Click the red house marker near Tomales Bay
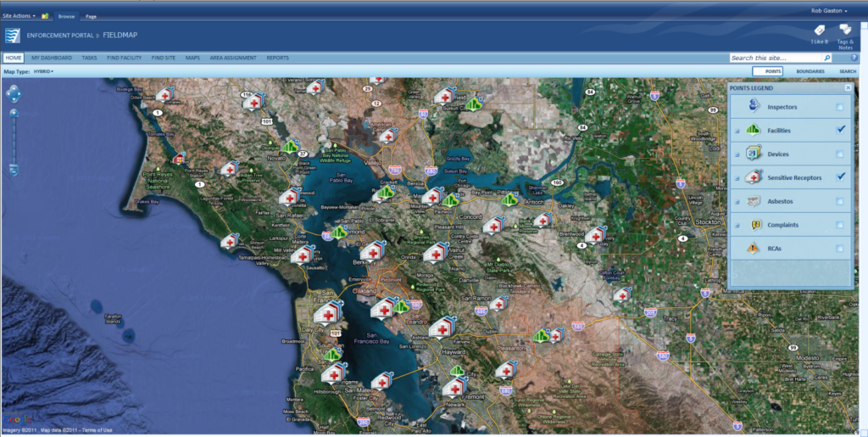The width and height of the screenshot is (868, 437). (x=179, y=159)
